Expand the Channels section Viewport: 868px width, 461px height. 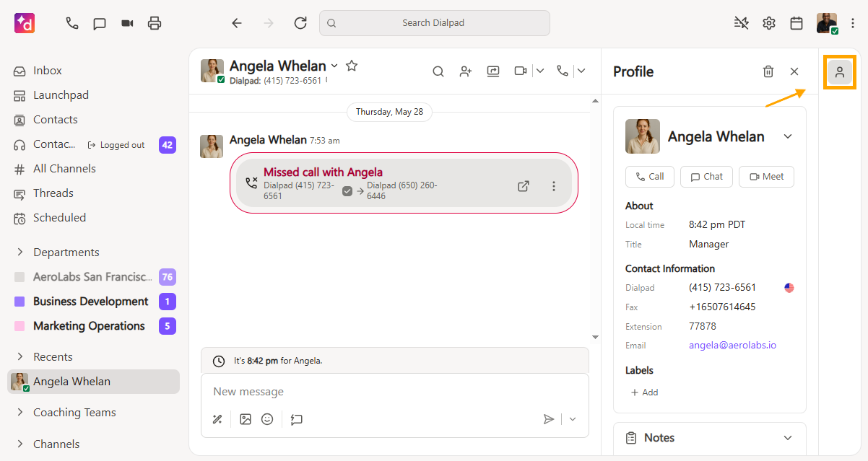[x=19, y=444]
